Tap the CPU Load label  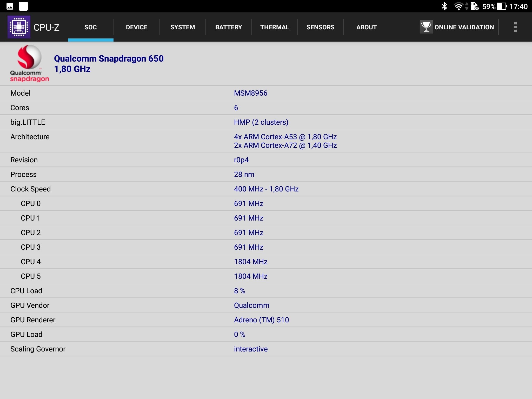point(26,291)
